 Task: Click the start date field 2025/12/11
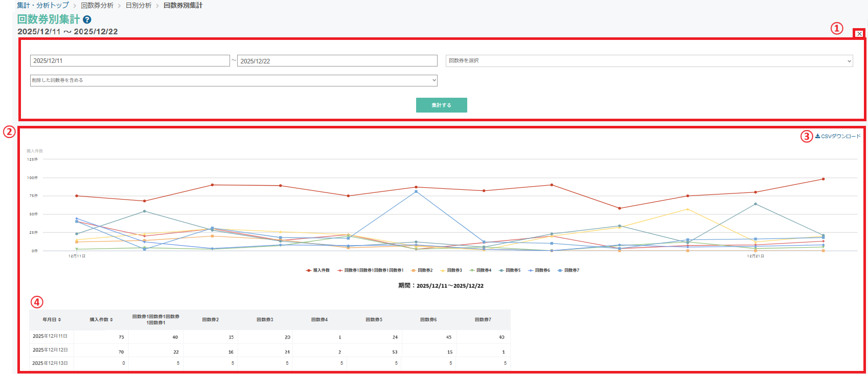(130, 61)
